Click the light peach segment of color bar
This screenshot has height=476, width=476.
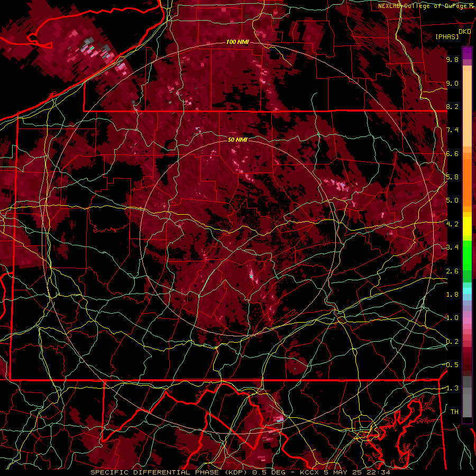coord(467,109)
